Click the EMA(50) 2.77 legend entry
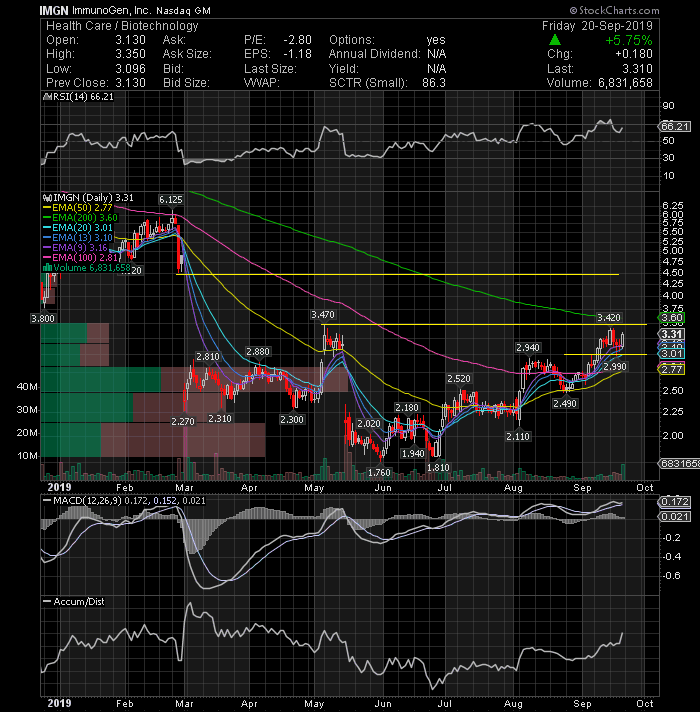Image resolution: width=700 pixels, height=712 pixels. tap(78, 208)
